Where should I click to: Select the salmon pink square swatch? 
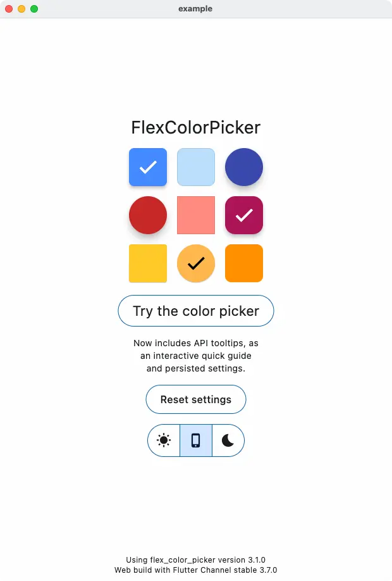(x=195, y=215)
